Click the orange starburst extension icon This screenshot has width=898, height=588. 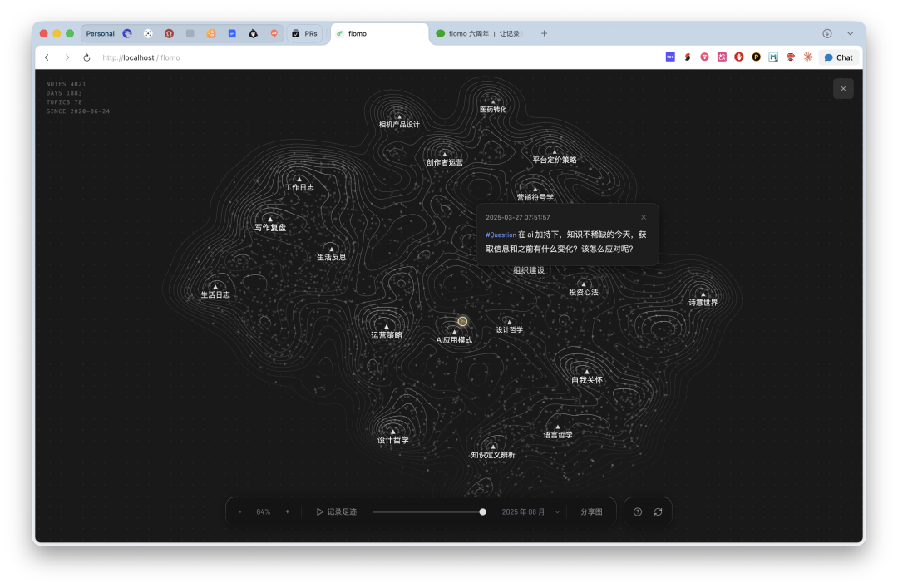tap(807, 57)
